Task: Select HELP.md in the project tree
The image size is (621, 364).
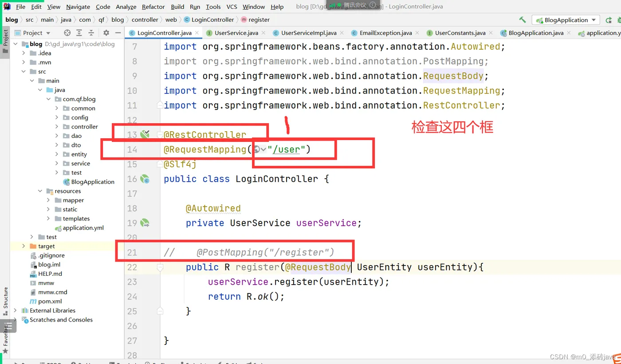Action: [46, 274]
